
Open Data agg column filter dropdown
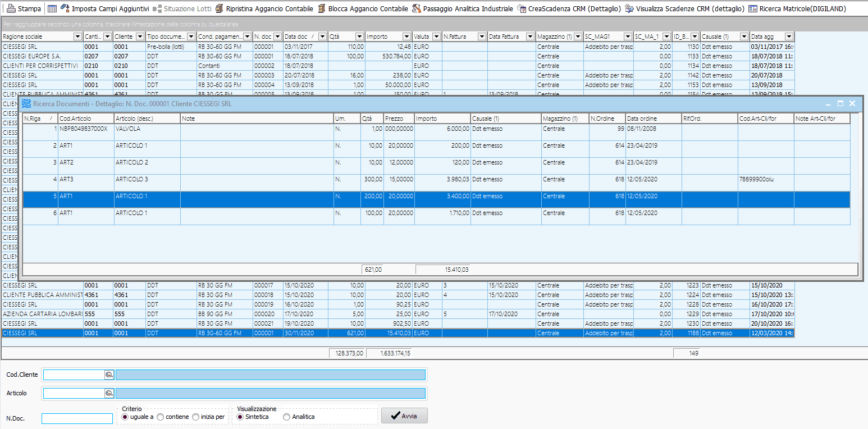tap(788, 36)
